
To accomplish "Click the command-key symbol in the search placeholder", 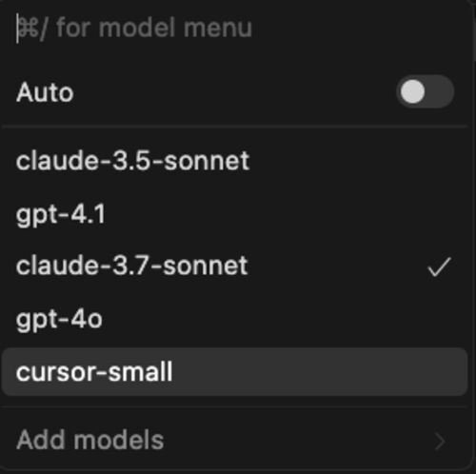I will (x=28, y=28).
